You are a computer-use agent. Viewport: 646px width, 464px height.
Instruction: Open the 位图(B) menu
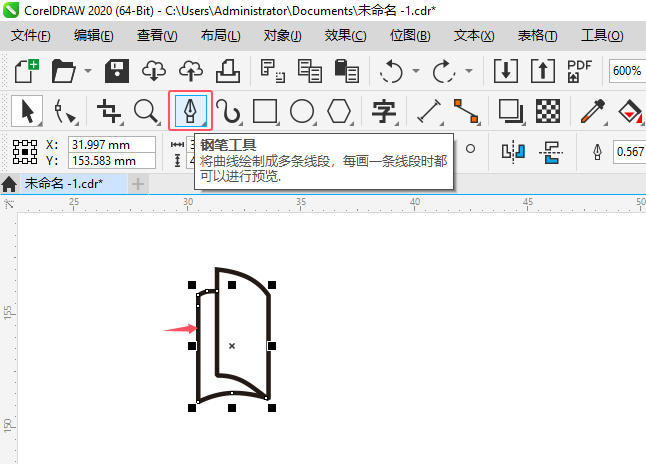tap(410, 35)
